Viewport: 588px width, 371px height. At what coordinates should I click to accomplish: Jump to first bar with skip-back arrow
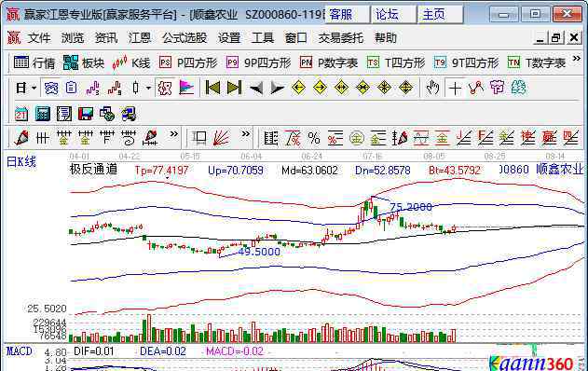click(212, 88)
